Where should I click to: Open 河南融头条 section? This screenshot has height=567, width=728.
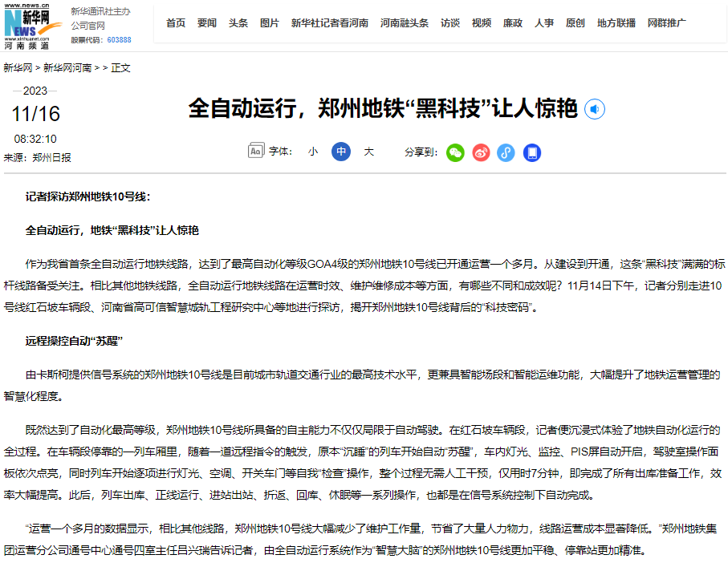click(405, 22)
